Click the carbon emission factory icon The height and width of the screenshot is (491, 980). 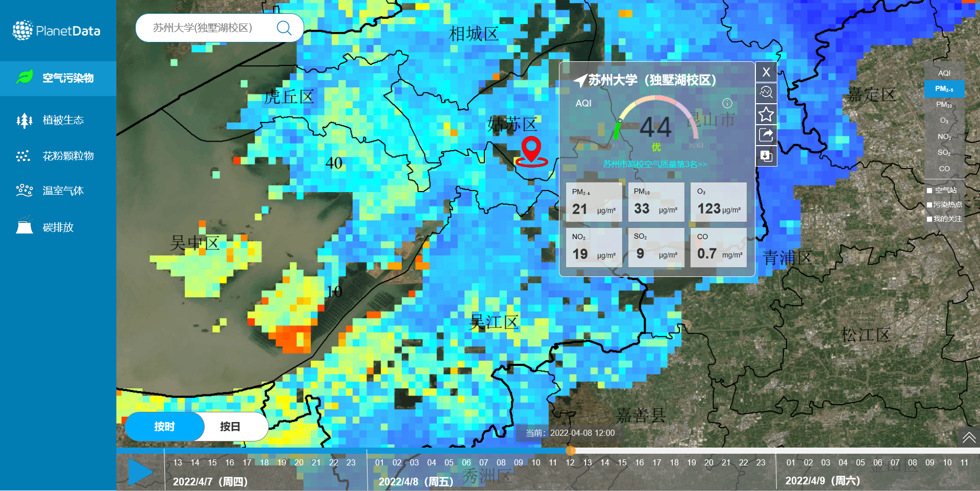tap(24, 225)
